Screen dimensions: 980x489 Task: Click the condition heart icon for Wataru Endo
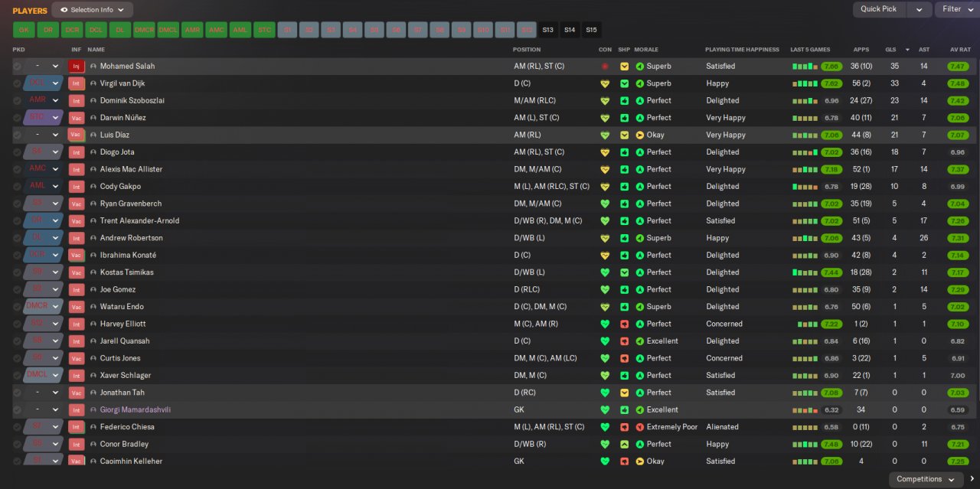[x=605, y=307]
